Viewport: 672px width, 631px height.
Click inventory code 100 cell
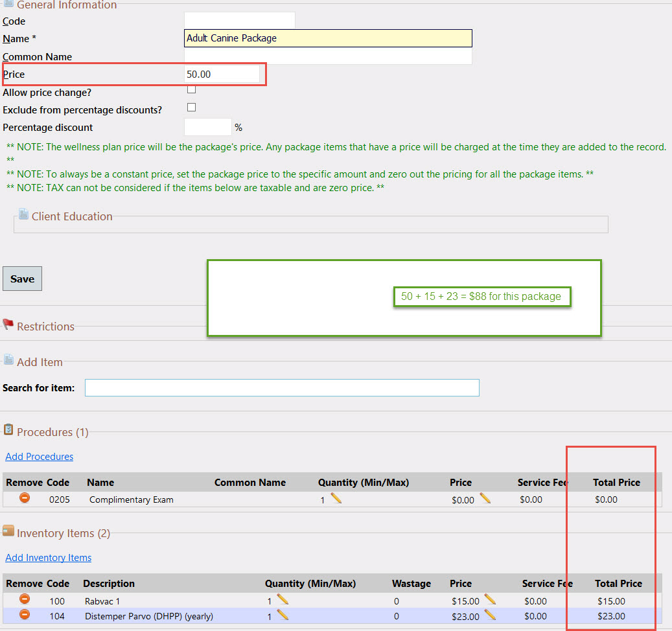56,601
